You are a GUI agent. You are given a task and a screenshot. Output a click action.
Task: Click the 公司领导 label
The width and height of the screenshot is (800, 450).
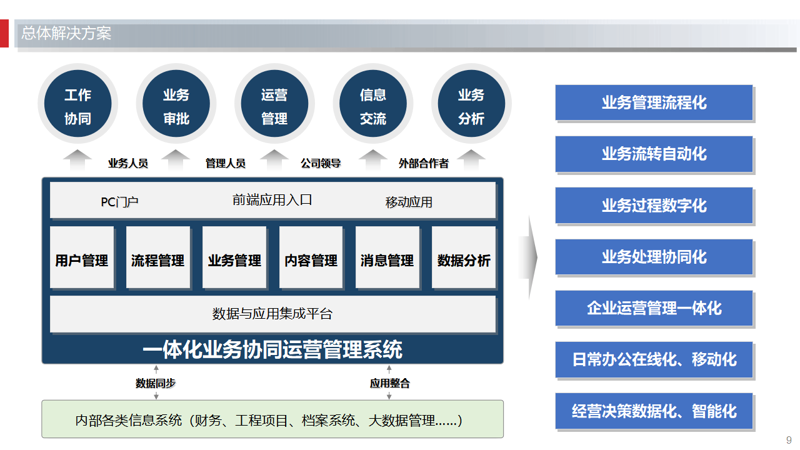[x=320, y=163]
